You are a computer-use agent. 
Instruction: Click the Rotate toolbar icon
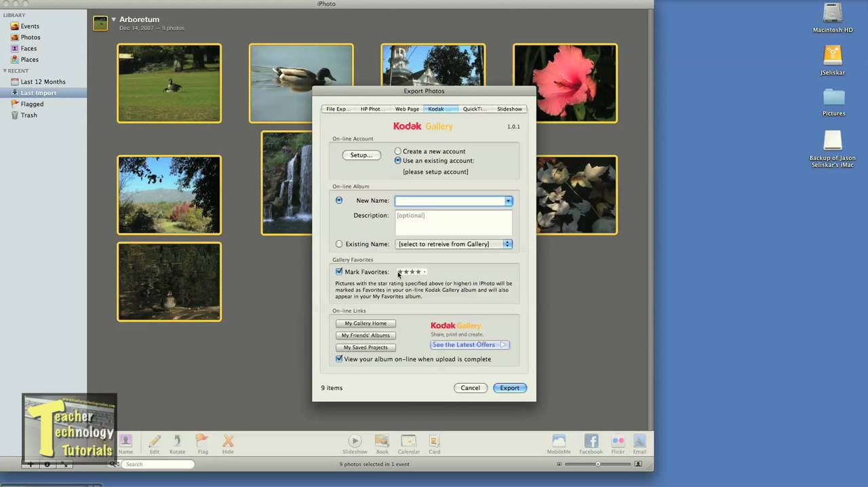177,444
